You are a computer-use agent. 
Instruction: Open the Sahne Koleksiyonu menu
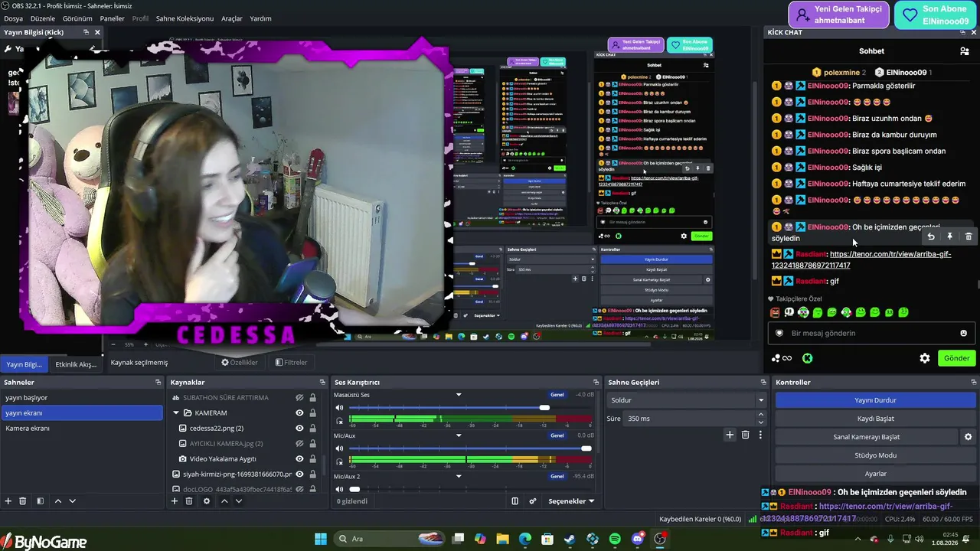tap(185, 18)
